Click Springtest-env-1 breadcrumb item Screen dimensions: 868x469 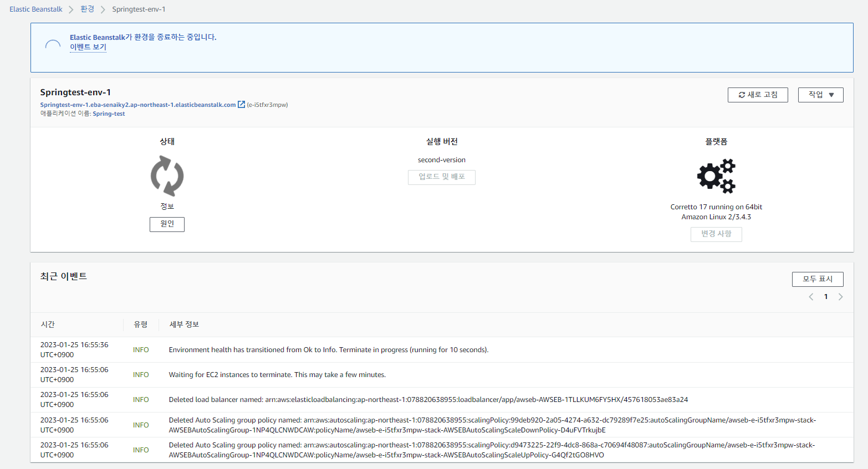tap(139, 9)
